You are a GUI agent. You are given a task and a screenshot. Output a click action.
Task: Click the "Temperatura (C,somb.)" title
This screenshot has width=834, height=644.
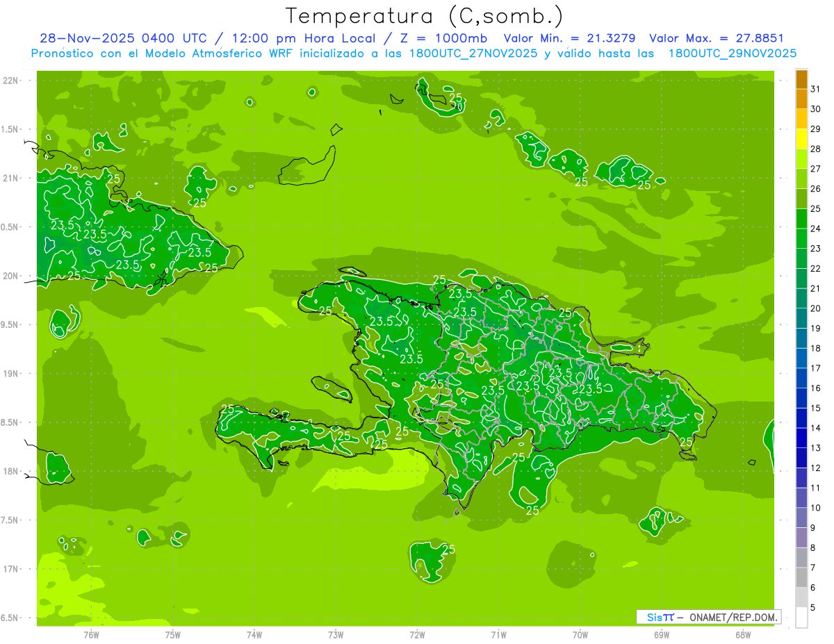click(425, 16)
